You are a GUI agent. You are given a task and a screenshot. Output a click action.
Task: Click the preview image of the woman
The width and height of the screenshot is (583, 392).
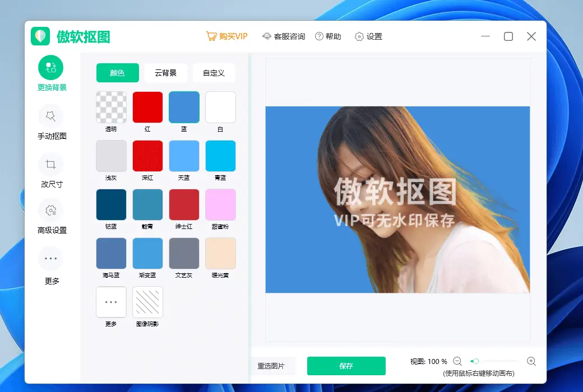397,199
